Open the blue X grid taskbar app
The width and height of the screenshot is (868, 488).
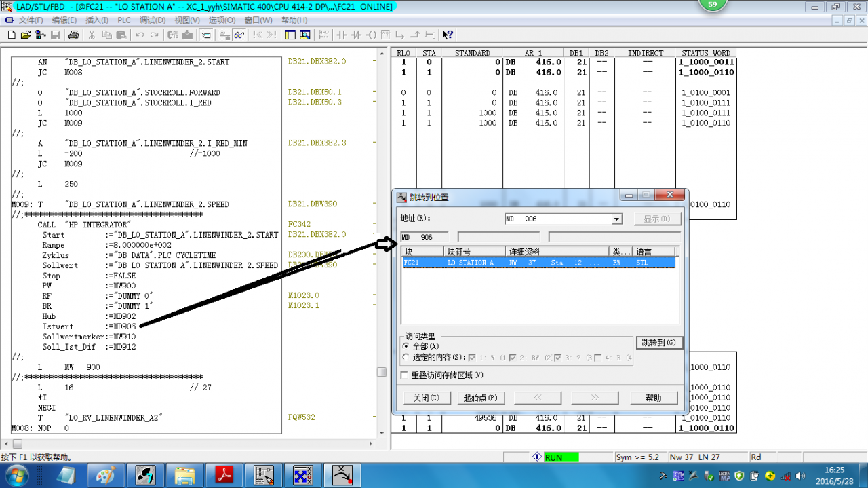(303, 474)
